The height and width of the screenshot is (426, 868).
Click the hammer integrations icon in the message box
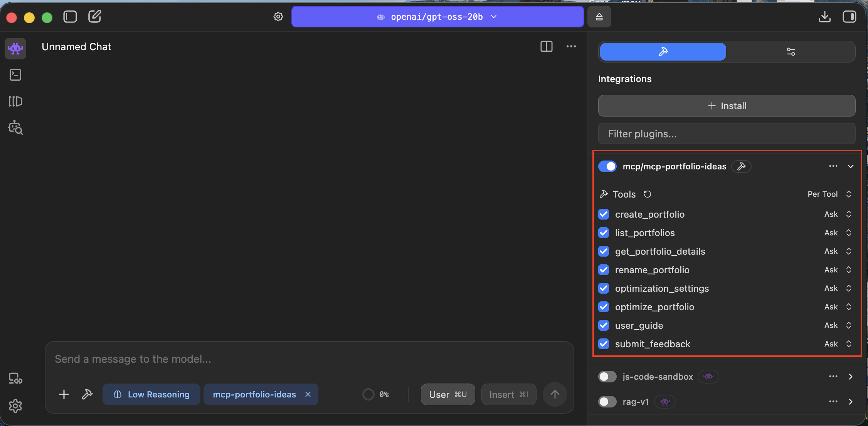87,394
